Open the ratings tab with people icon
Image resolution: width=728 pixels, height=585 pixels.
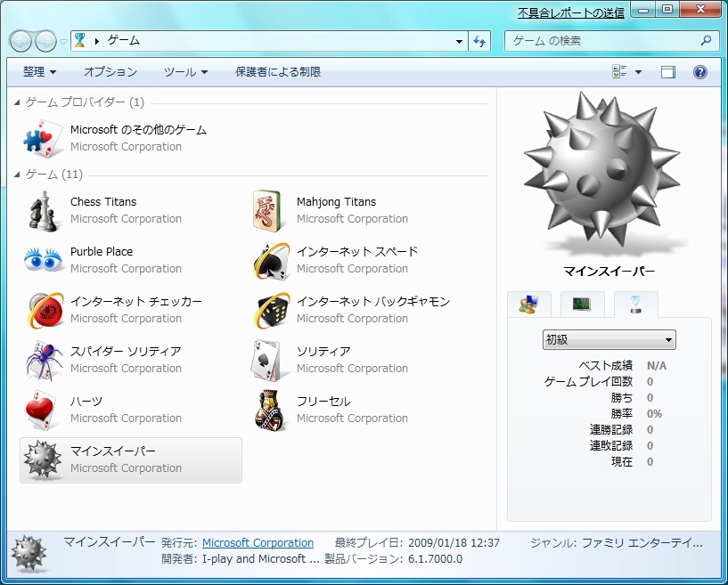tap(528, 305)
